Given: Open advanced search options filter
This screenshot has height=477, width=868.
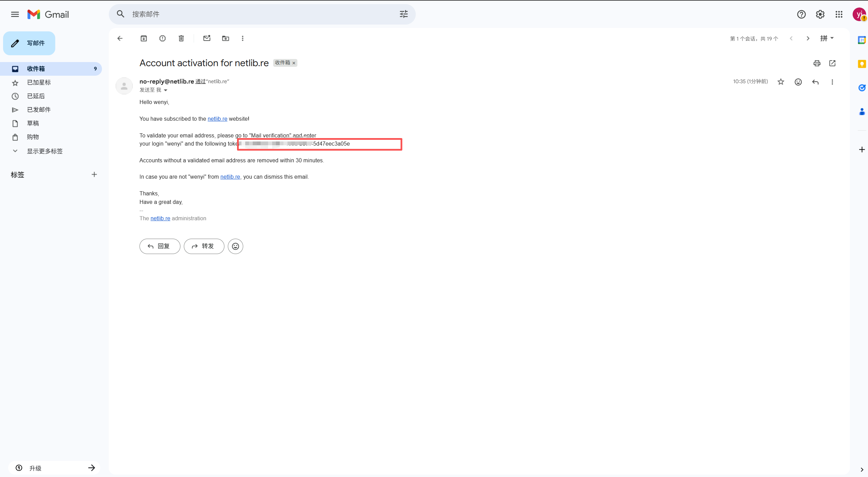Looking at the screenshot, I should tap(403, 14).
